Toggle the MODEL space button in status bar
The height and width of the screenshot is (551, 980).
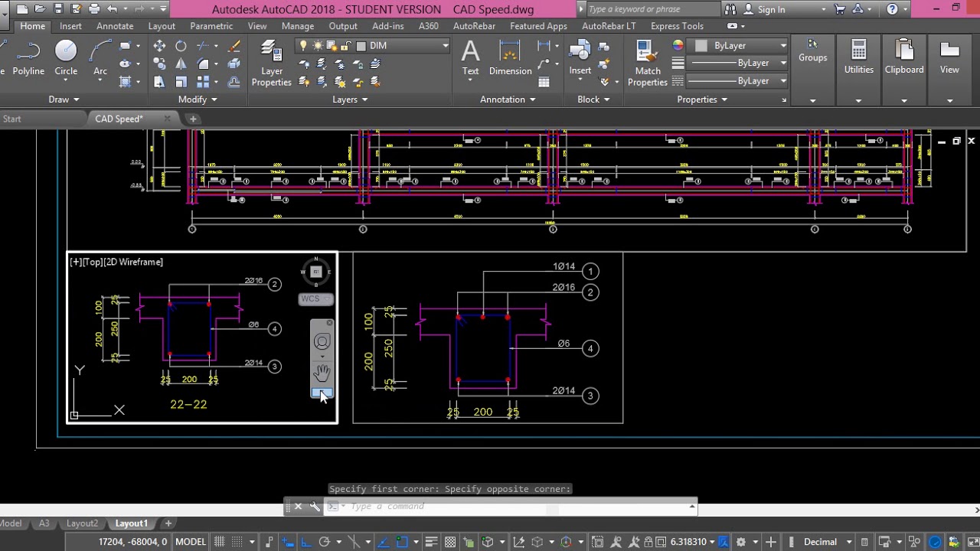pyautogui.click(x=191, y=542)
